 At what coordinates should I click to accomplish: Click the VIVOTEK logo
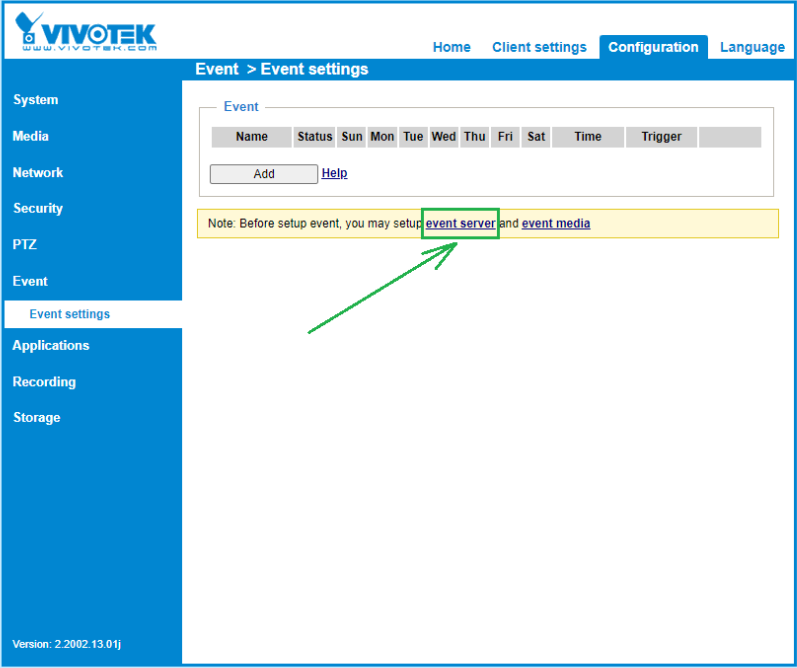tap(86, 32)
